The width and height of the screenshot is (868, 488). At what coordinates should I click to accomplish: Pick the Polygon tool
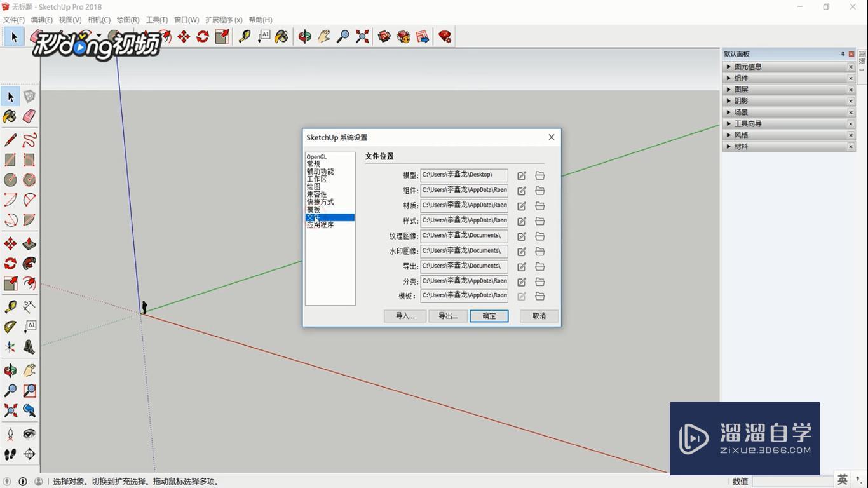(x=29, y=180)
